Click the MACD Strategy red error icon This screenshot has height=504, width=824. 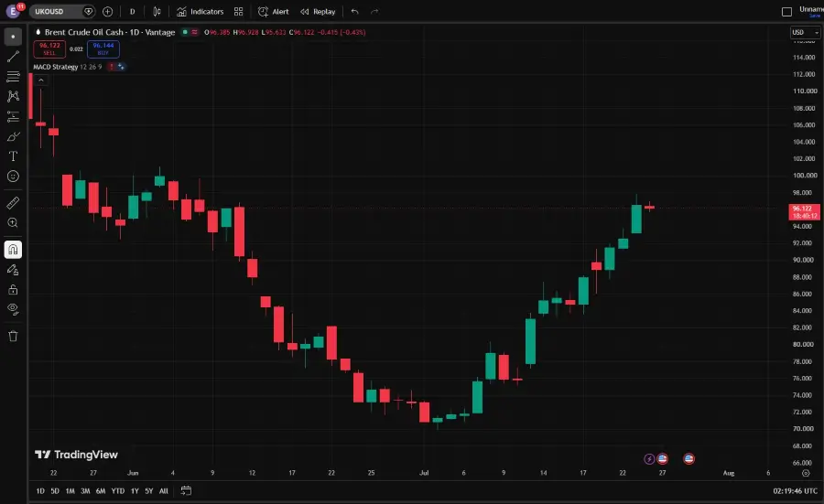[x=112, y=67]
